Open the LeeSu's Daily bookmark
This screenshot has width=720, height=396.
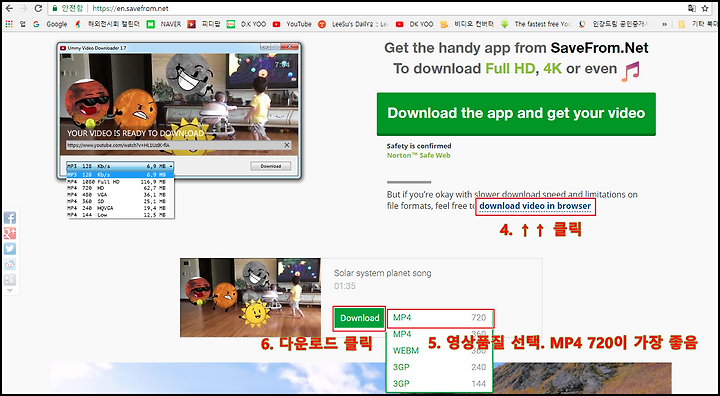(x=353, y=24)
